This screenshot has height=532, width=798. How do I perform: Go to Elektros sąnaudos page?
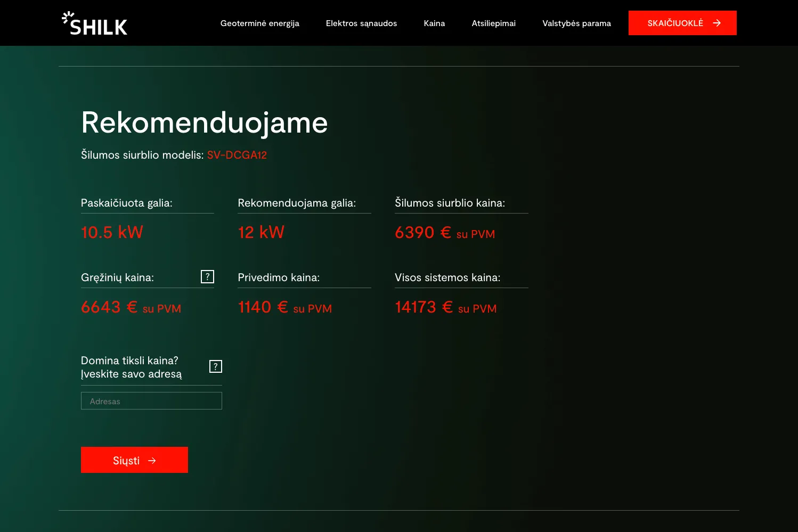click(361, 23)
